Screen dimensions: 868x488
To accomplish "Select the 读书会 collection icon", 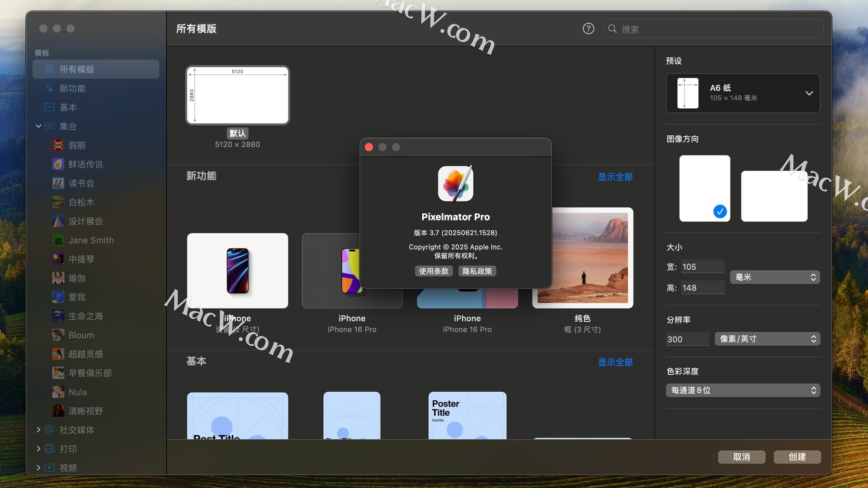I will (58, 183).
